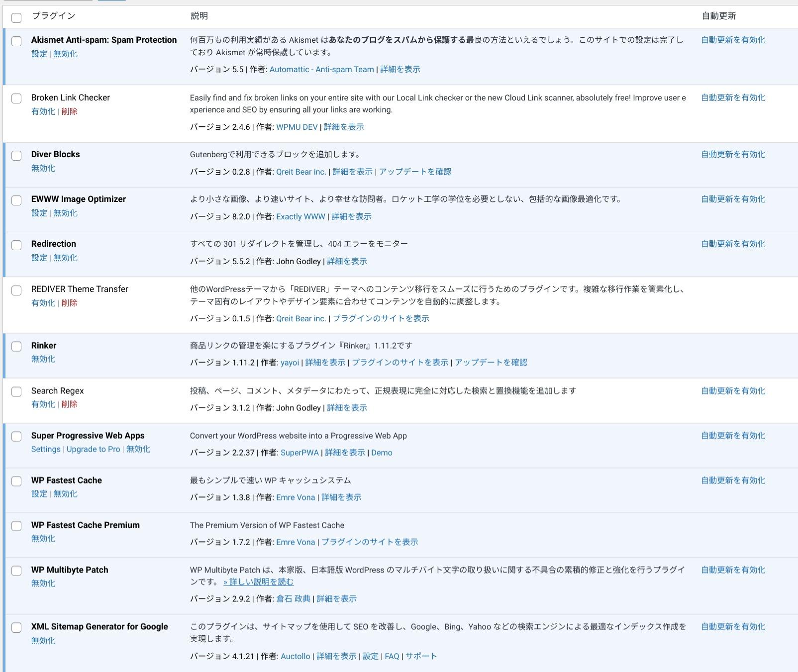Deactivate Redirection plugin via 無効化
Image resolution: width=798 pixels, height=672 pixels.
(65, 258)
